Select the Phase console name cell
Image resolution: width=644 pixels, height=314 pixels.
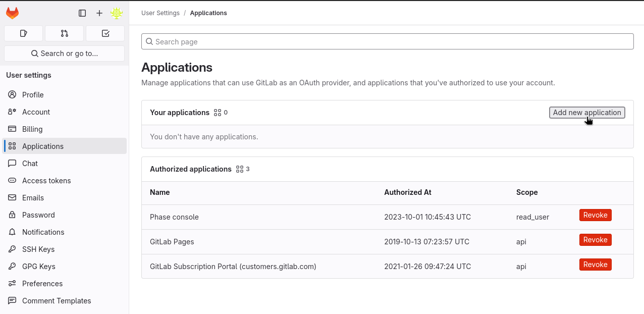174,217
